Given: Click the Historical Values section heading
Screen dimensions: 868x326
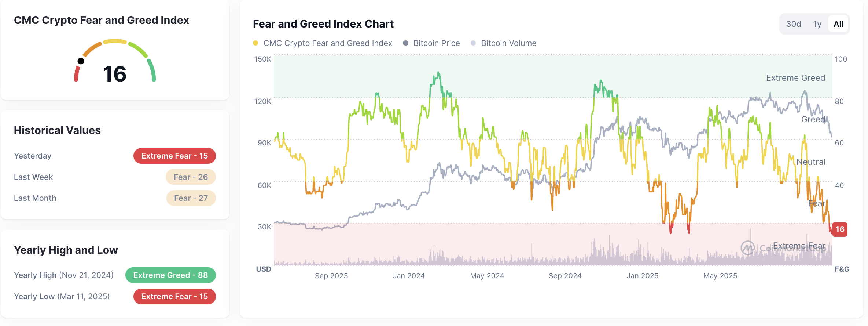Looking at the screenshot, I should tap(57, 130).
